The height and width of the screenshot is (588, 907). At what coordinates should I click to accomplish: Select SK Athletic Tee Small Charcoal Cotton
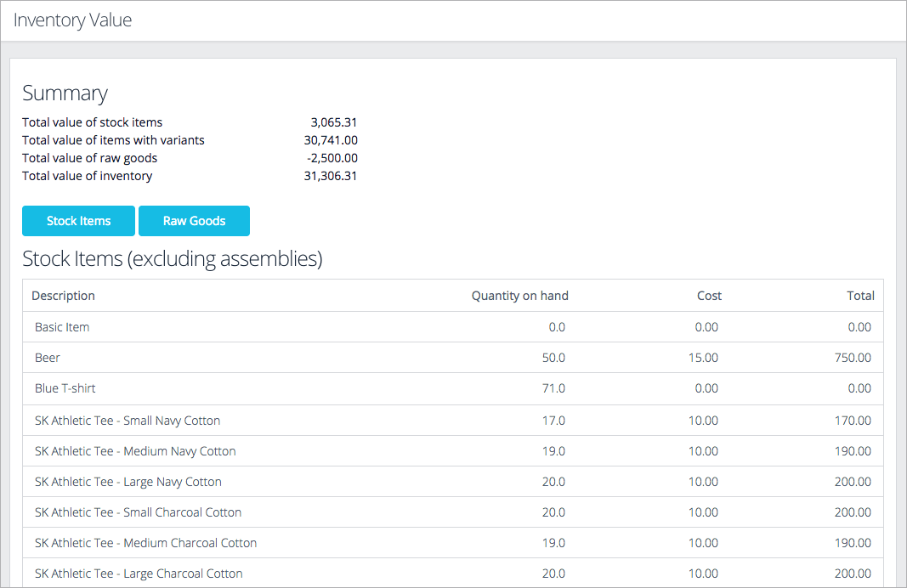(138, 512)
